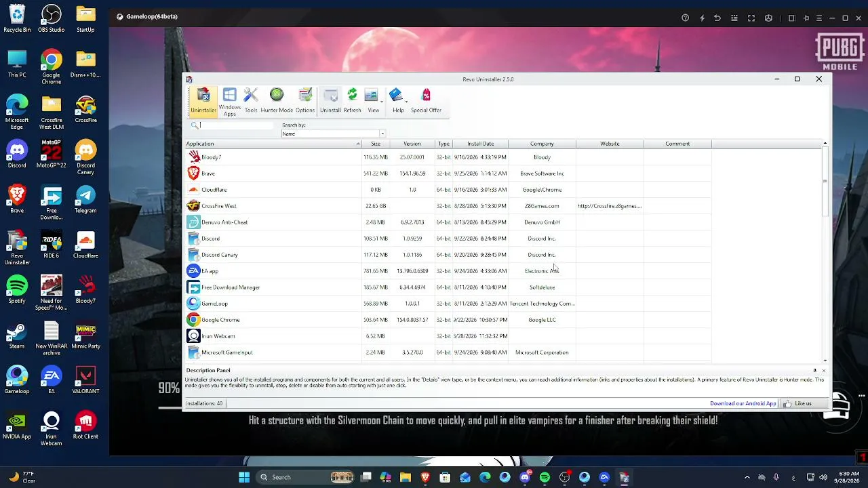Click the greyed Uninstall toolbar button
868x488 pixels.
(330, 101)
